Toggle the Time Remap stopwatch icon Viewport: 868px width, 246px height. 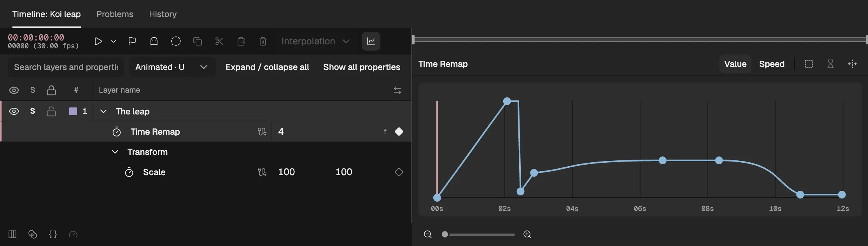pos(117,132)
